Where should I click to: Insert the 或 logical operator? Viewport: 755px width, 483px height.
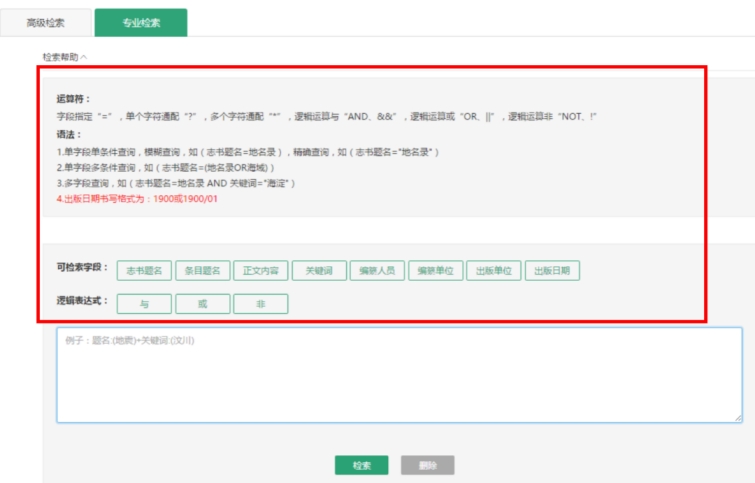[203, 303]
